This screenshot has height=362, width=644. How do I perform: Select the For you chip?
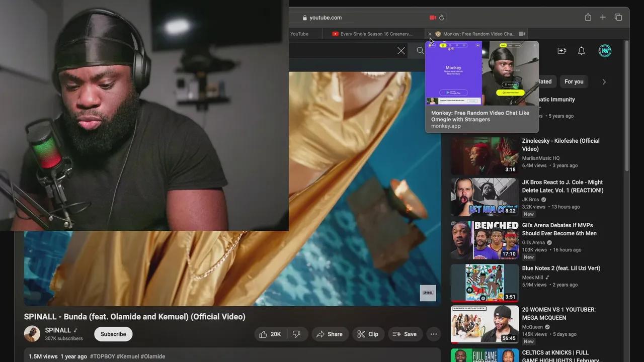click(574, 81)
